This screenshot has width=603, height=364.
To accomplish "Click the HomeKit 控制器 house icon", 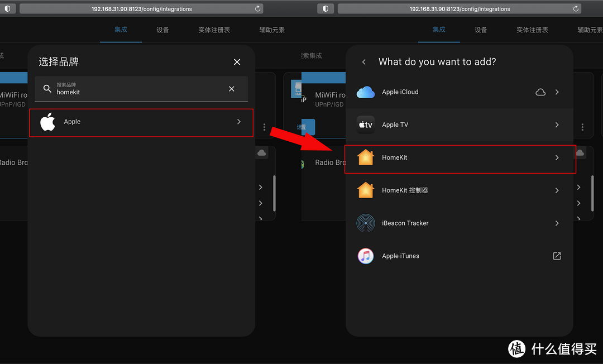I will tap(365, 190).
